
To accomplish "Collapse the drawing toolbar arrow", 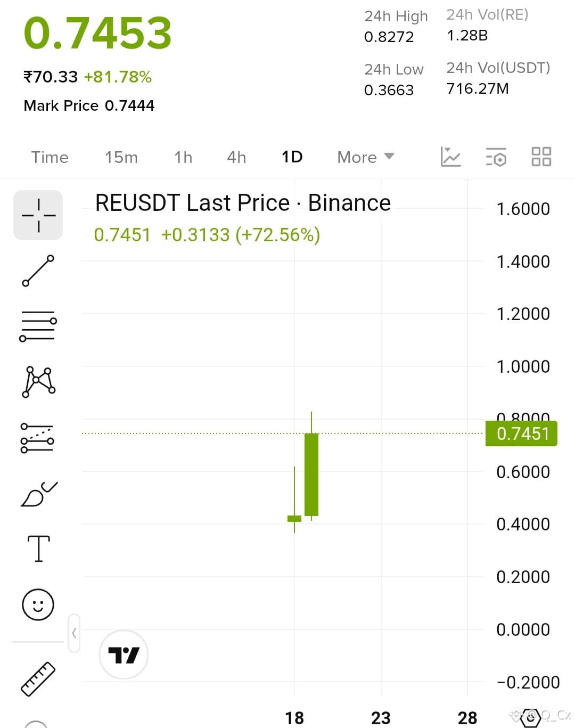I will (x=74, y=633).
